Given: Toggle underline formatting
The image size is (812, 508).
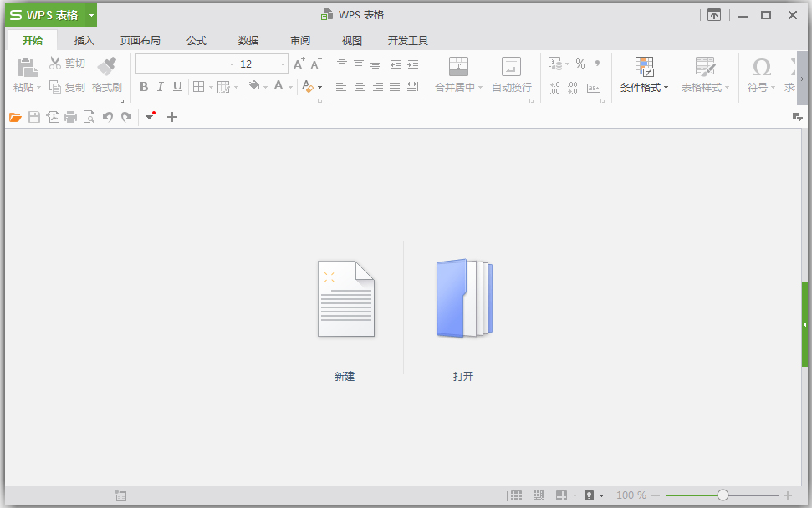Looking at the screenshot, I should (177, 86).
